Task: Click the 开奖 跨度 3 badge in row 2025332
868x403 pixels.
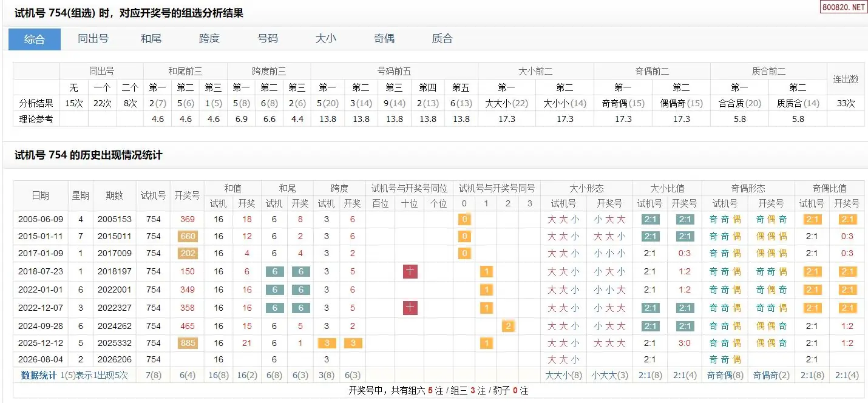Action: click(353, 343)
